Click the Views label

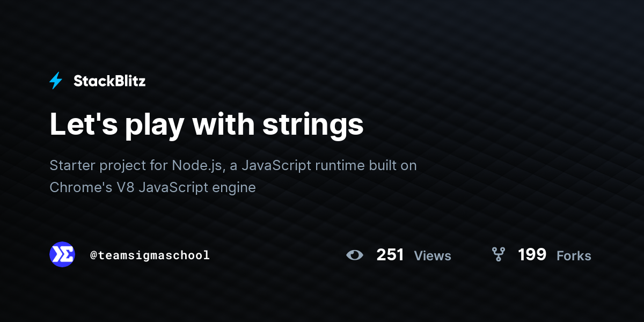click(433, 256)
